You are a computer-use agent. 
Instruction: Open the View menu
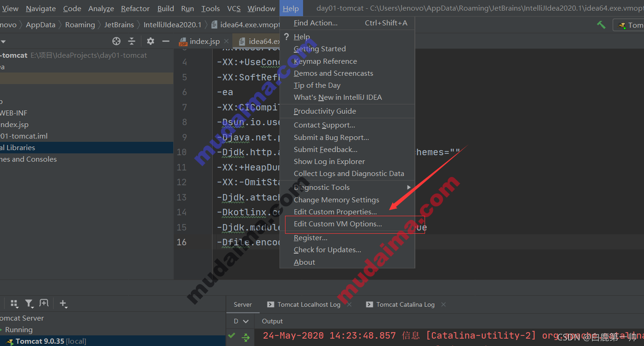[x=10, y=8]
